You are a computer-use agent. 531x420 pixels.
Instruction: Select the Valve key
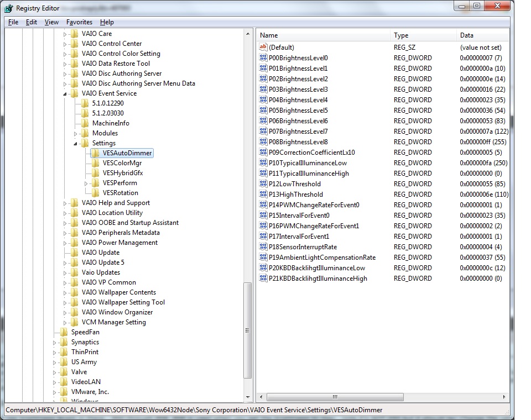pos(79,371)
